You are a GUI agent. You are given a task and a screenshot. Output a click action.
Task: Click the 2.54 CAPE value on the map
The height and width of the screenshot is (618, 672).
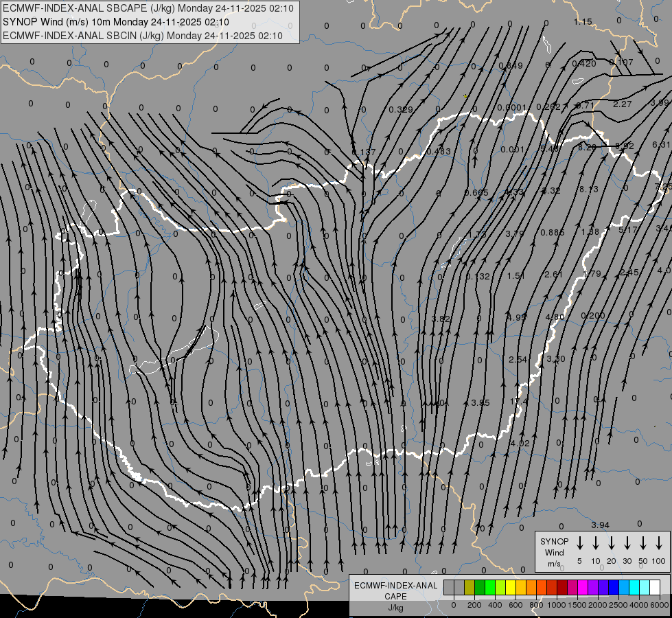pyautogui.click(x=518, y=359)
